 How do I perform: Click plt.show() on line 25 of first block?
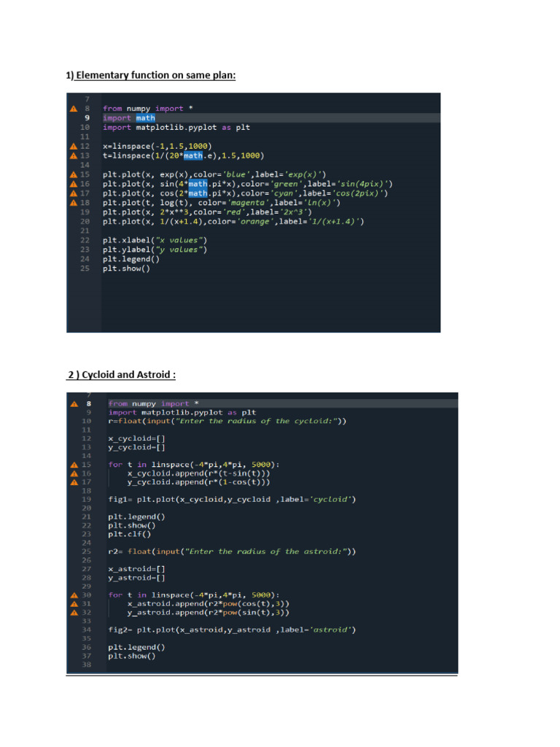[126, 268]
